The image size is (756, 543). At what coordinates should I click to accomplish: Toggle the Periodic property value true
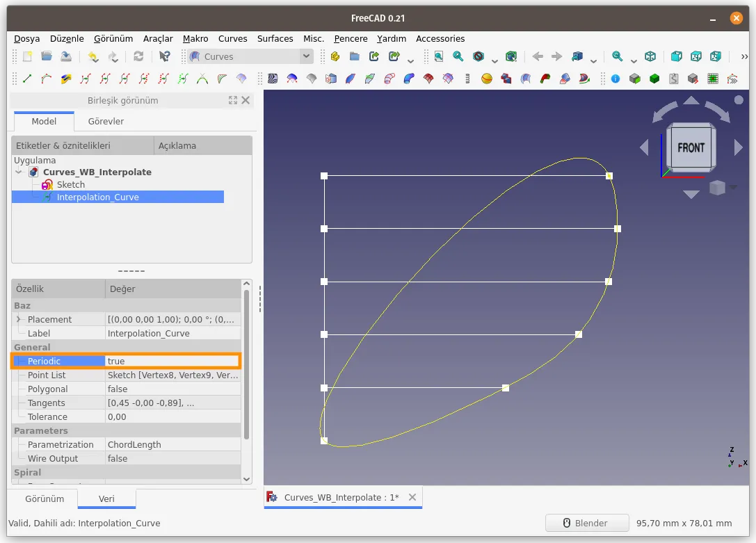[172, 361]
